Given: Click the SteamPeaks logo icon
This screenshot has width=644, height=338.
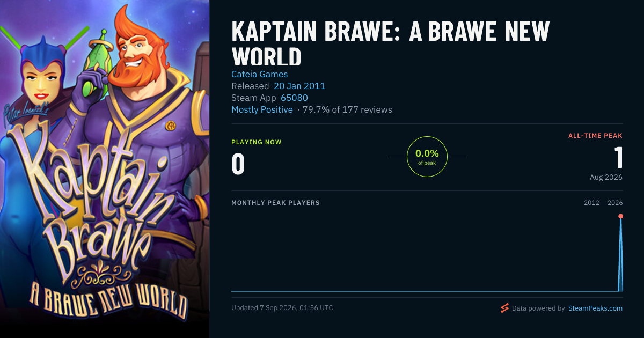Looking at the screenshot, I should [x=504, y=308].
